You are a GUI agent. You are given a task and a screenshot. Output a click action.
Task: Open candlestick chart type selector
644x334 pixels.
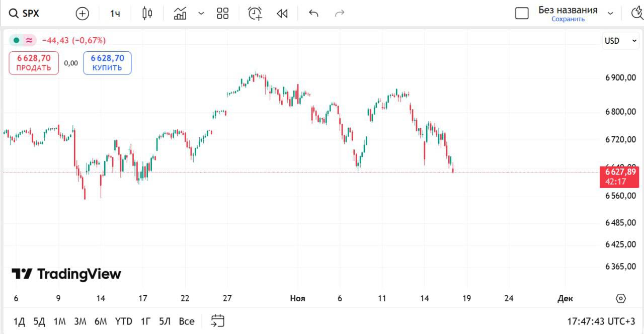(x=147, y=14)
